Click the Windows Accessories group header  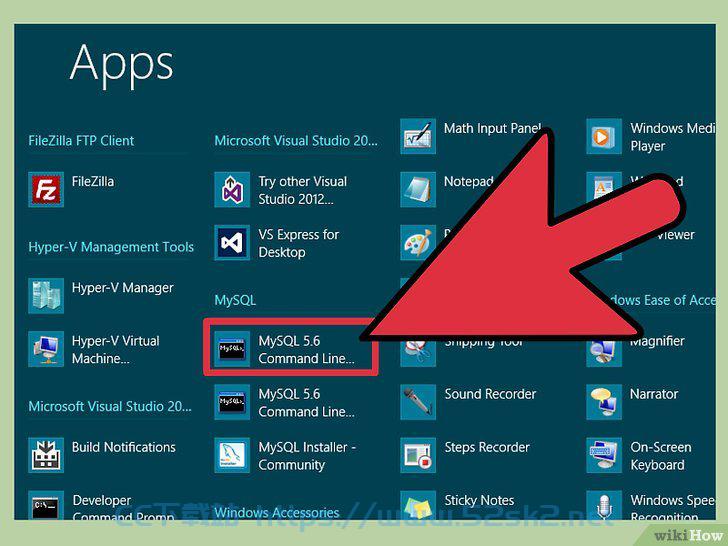coord(277,513)
